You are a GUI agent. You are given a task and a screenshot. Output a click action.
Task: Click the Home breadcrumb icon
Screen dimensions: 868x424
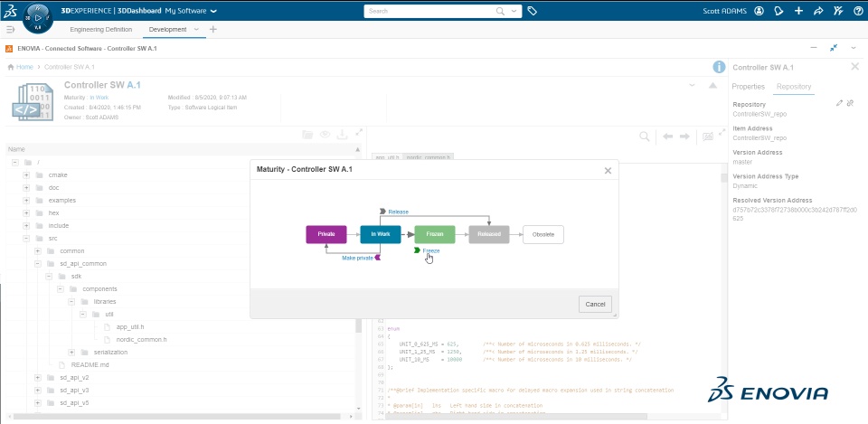click(11, 67)
